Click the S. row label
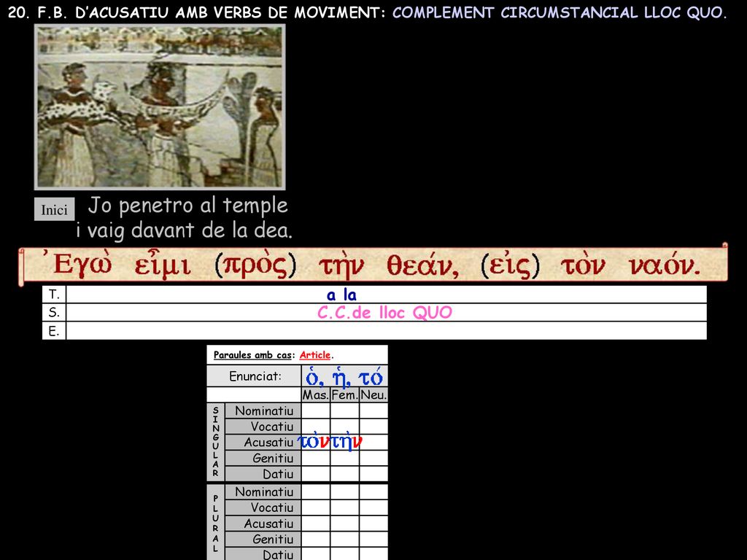Screen dimensions: 747x560 54,312
